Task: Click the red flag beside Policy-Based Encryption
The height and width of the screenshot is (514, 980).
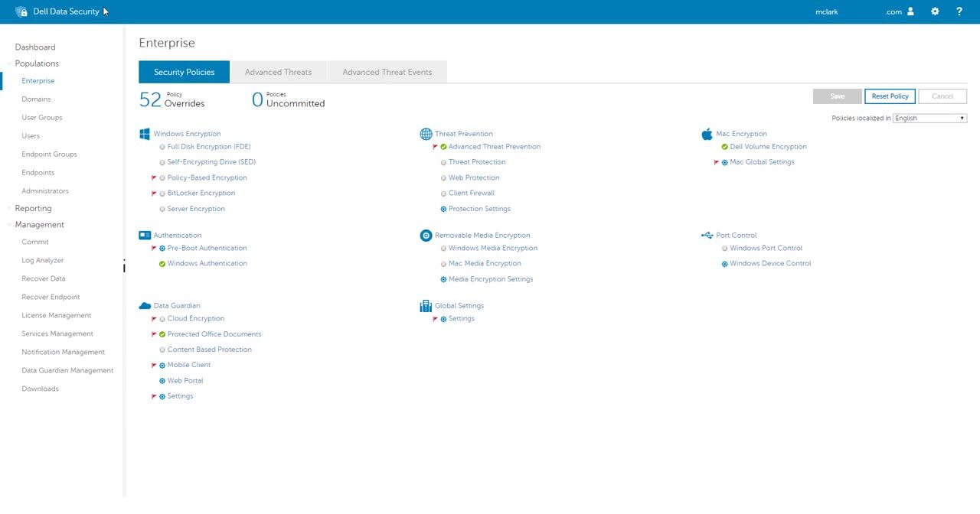Action: 154,177
